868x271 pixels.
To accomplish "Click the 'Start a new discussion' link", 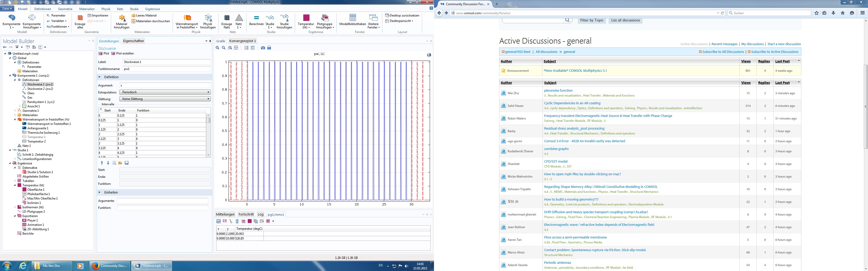I will tap(784, 44).
